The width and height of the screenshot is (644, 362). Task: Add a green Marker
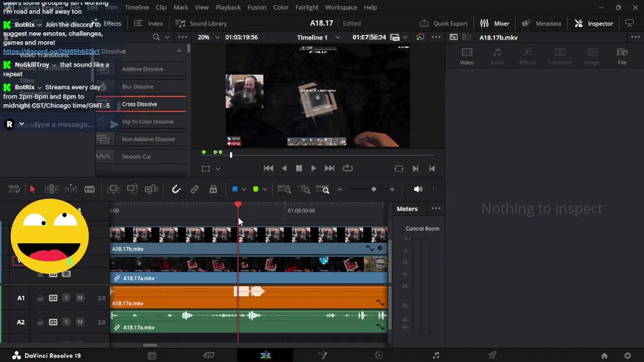coord(256,189)
